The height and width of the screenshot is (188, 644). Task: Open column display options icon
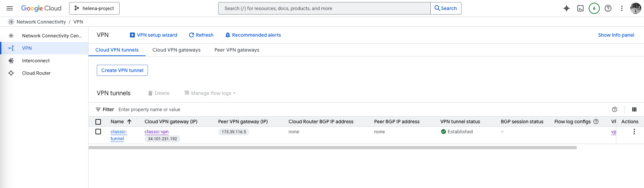point(634,109)
